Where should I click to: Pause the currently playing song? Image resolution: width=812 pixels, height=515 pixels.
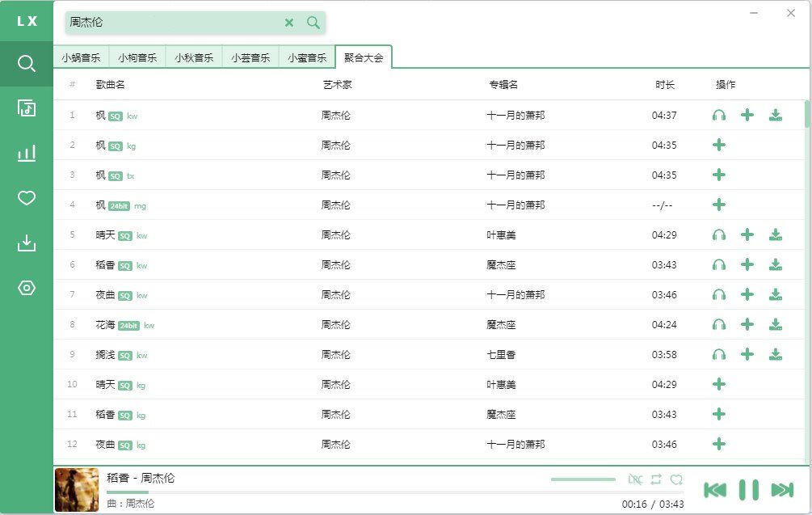(749, 490)
